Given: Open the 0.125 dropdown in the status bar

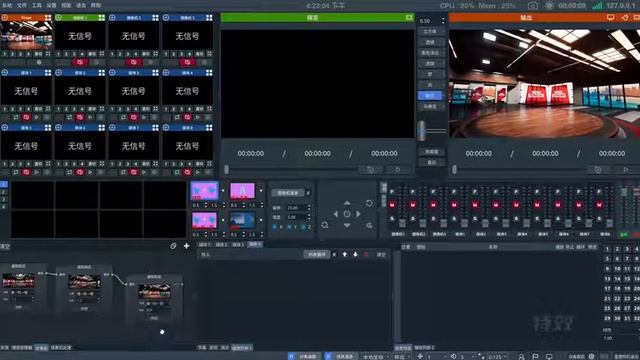Looking at the screenshot, I should [x=498, y=357].
